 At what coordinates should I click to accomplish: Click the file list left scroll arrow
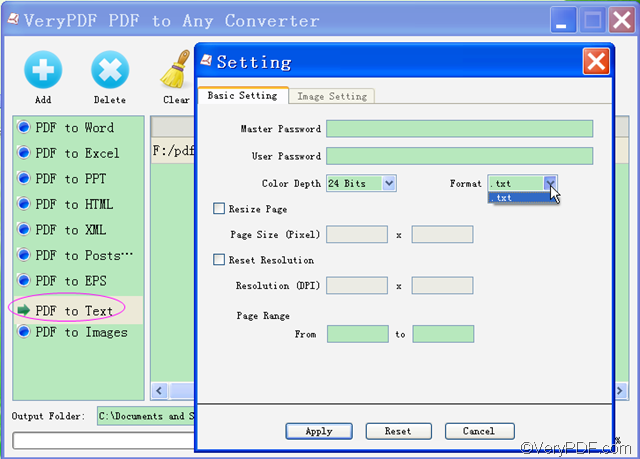point(160,391)
